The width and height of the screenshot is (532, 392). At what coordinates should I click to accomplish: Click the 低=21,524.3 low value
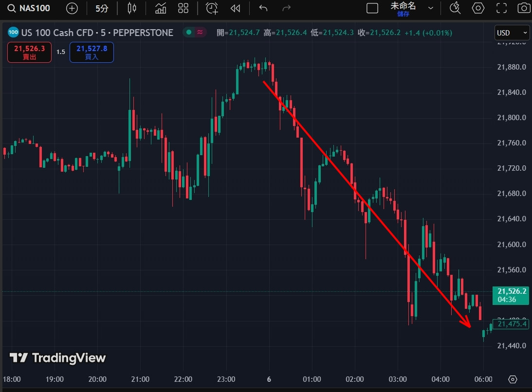[332, 33]
